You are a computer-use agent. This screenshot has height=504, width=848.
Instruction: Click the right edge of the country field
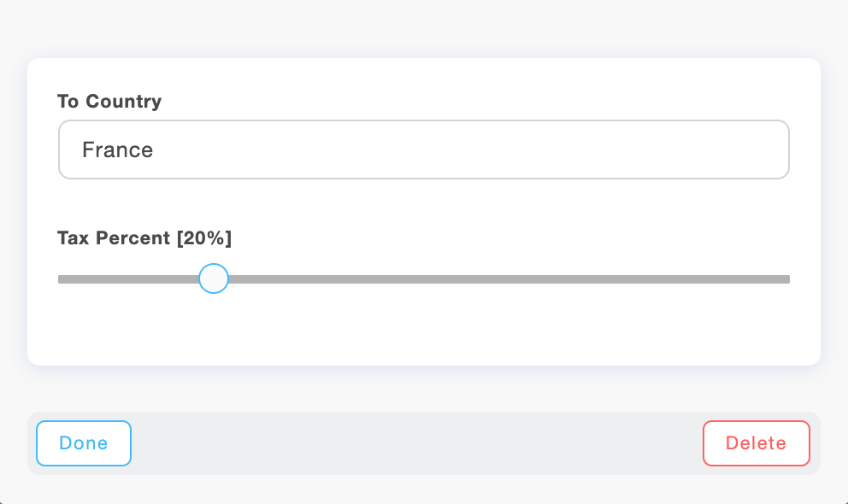click(x=782, y=150)
